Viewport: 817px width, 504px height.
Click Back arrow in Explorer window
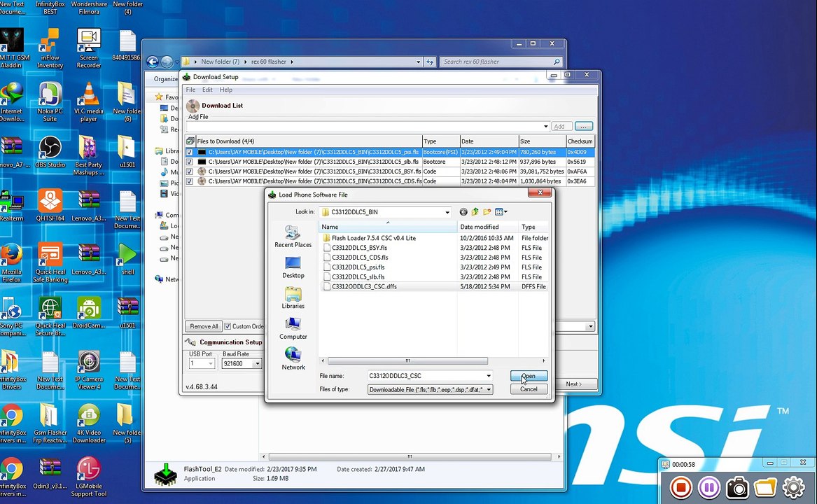pos(152,62)
